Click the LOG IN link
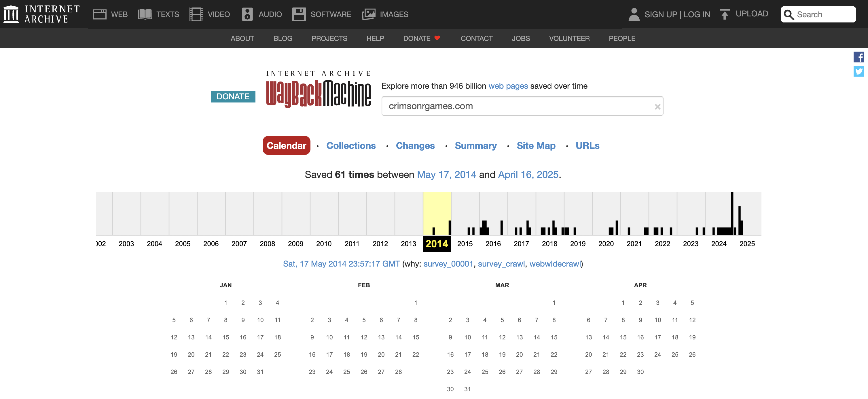Screen dimensions: 868x399 tap(697, 14)
